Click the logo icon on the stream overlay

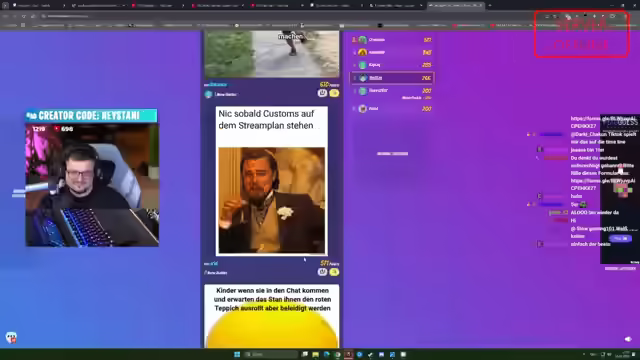point(11,338)
